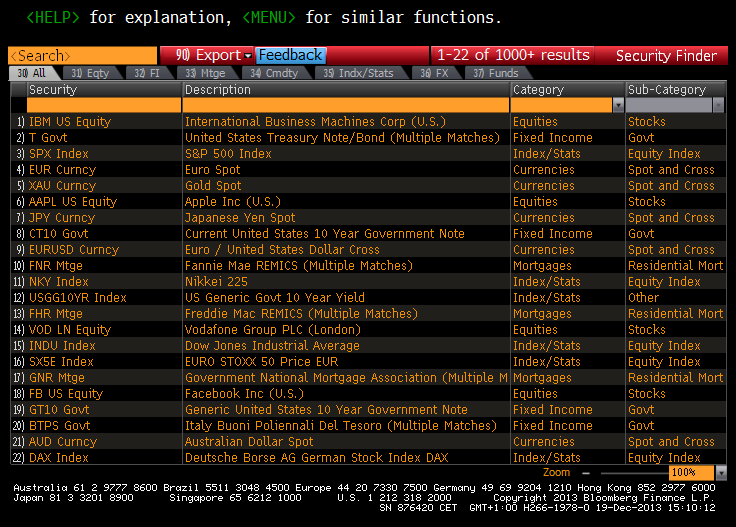
Task: Select AUD Curncy security
Action: [x=63, y=442]
